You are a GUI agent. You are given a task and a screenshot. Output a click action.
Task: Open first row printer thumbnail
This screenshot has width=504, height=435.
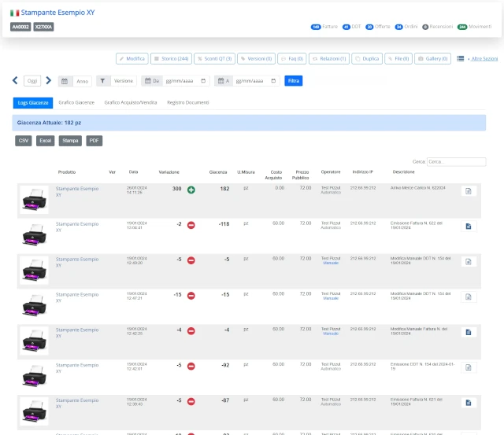point(34,200)
